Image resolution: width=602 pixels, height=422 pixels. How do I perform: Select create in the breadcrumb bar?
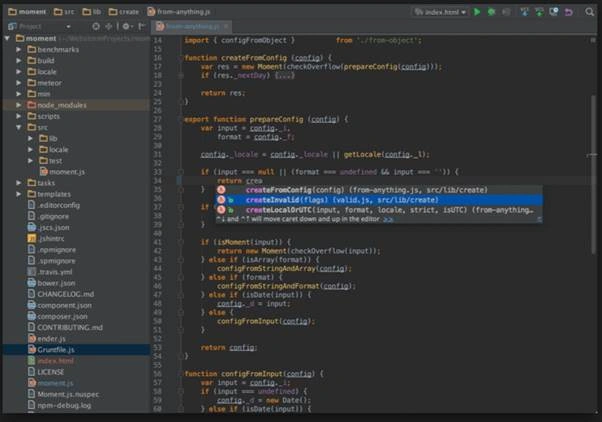[x=124, y=12]
